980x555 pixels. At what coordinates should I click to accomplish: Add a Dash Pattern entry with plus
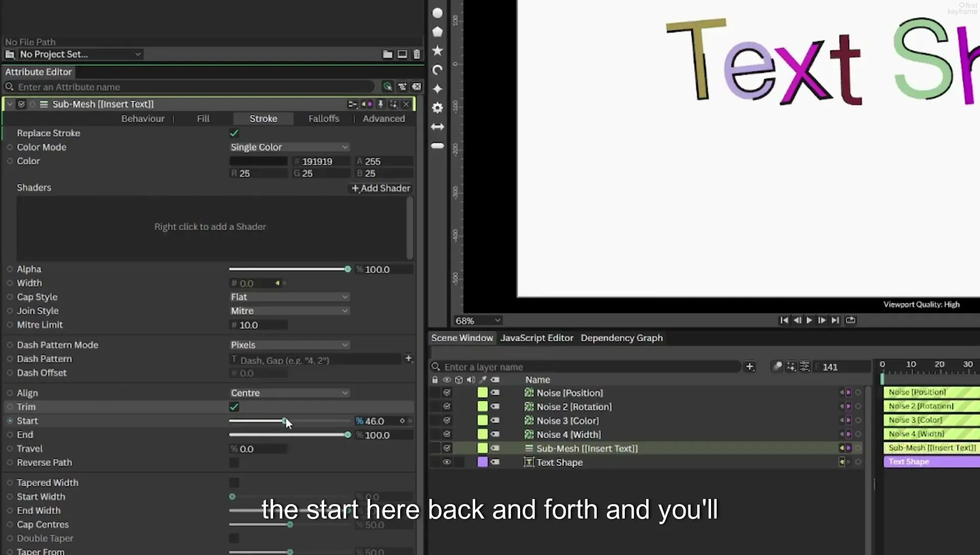point(408,359)
